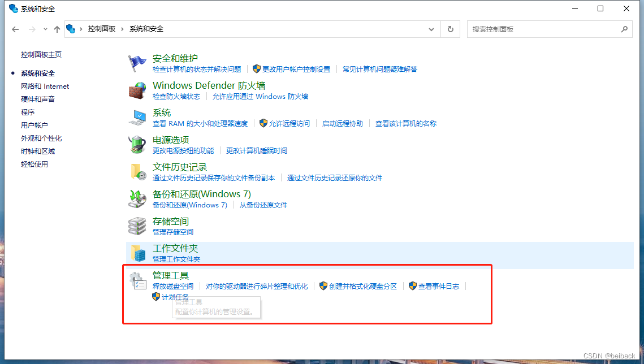The height and width of the screenshot is (364, 644).
Task: Click 创建并格式化硬盘分区 link
Action: click(x=363, y=286)
